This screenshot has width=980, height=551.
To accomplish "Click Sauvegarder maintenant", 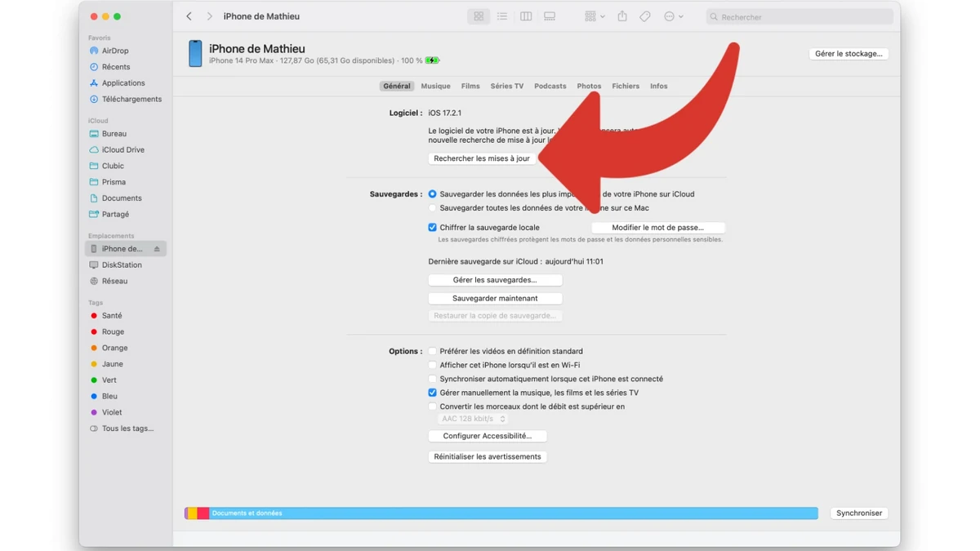I will (495, 299).
